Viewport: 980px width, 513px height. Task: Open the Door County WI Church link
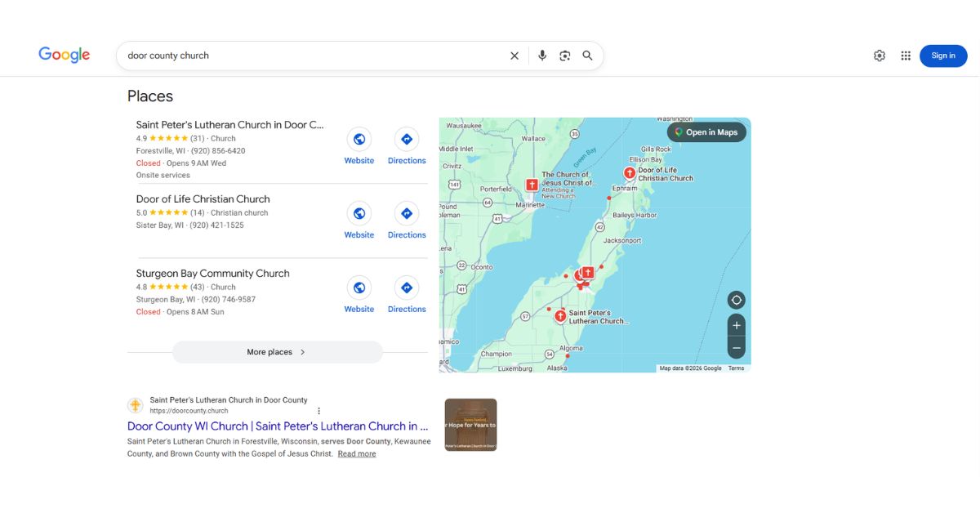pyautogui.click(x=276, y=426)
